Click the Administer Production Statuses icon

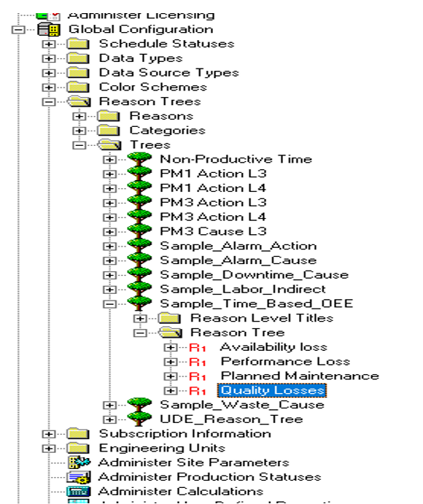79,477
